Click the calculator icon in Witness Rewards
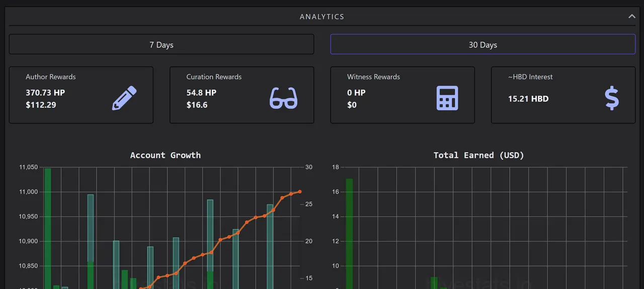 (x=447, y=98)
